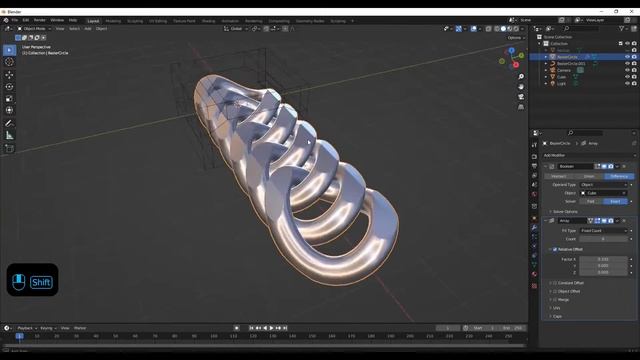Set Boolean operation to Intersect

pos(559,176)
